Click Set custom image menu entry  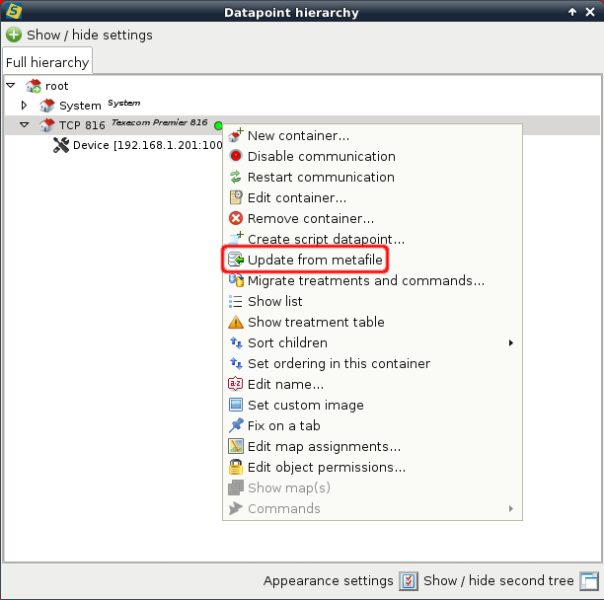tap(305, 405)
